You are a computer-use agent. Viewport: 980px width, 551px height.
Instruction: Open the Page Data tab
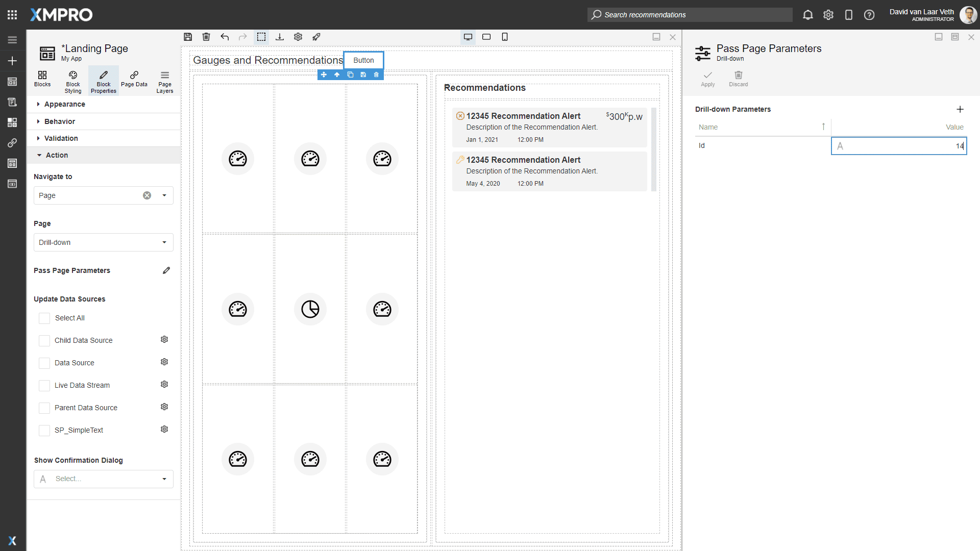134,80
